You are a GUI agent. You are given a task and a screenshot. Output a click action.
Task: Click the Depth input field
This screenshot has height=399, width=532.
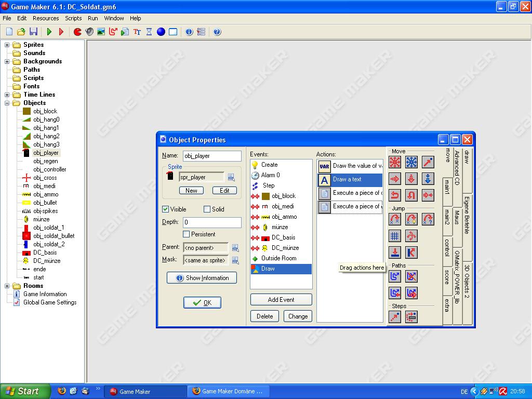212,222
